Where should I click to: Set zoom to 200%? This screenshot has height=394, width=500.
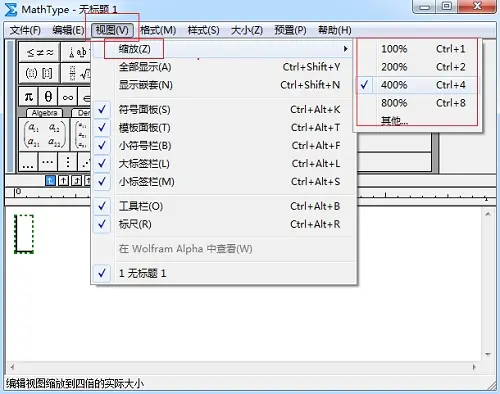(x=417, y=67)
